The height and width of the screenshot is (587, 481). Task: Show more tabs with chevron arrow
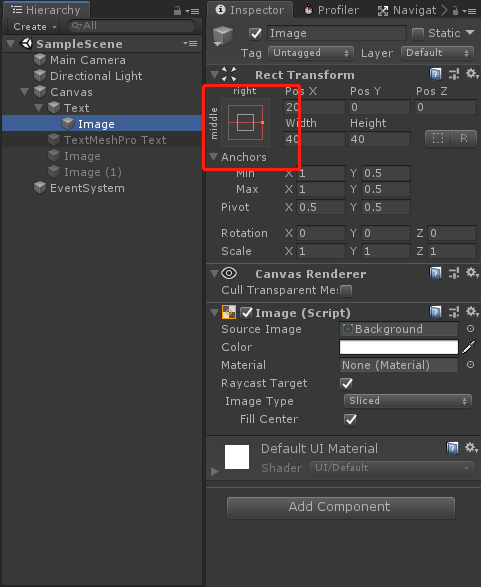444,10
